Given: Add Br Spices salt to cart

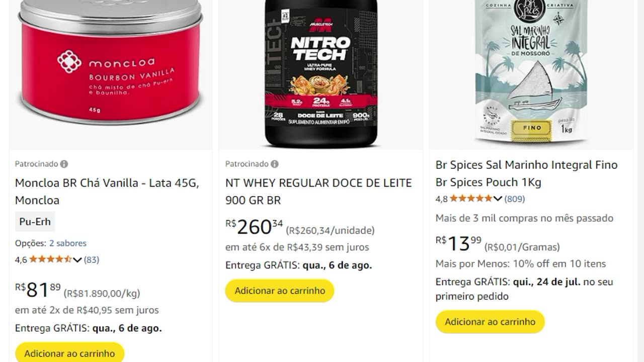Looking at the screenshot, I should [x=490, y=322].
